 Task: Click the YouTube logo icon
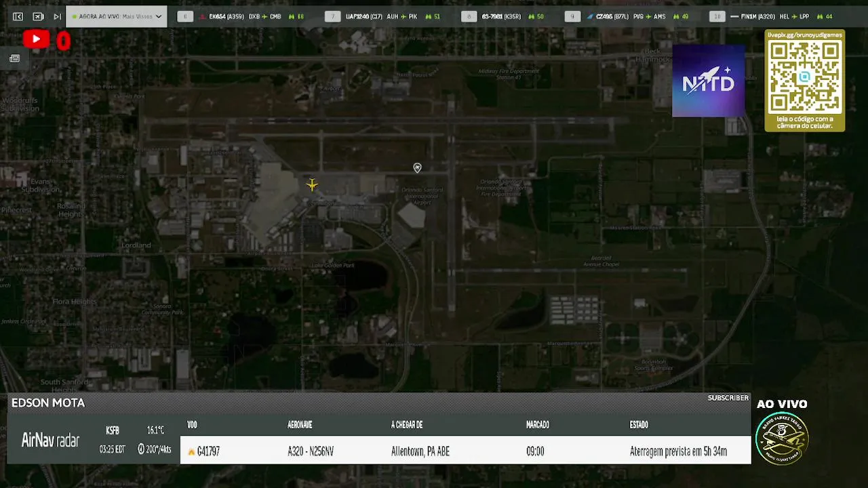tap(36, 40)
